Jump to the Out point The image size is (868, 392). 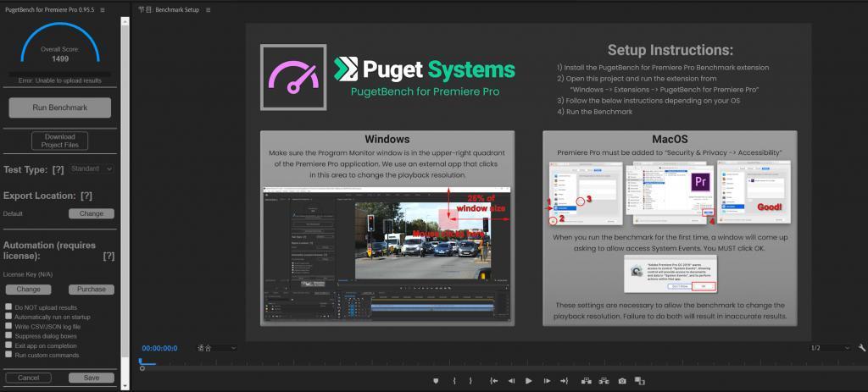pyautogui.click(x=564, y=381)
